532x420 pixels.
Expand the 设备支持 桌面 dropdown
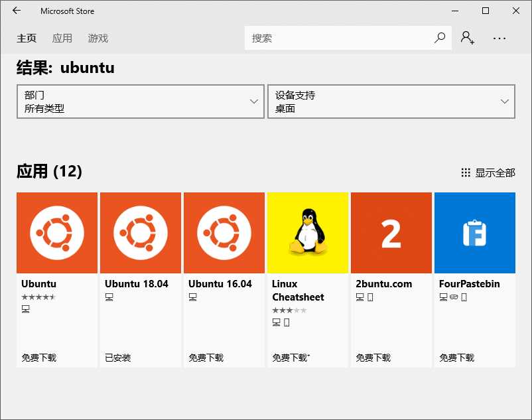391,102
